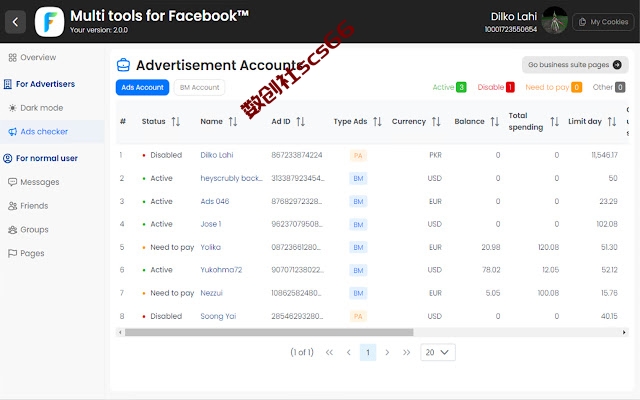This screenshot has height=400, width=640.
Task: Click the Dark mode sun icon
Action: pos(13,108)
